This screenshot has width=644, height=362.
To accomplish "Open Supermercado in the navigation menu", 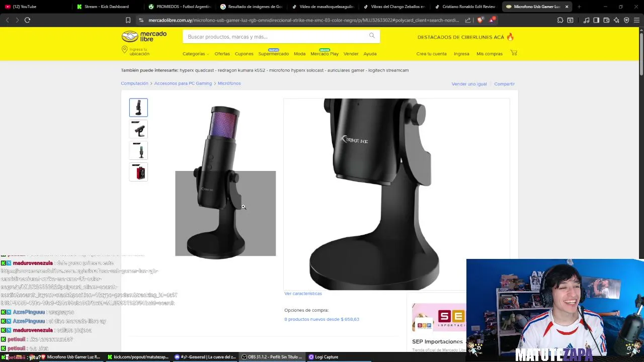I will click(x=273, y=54).
